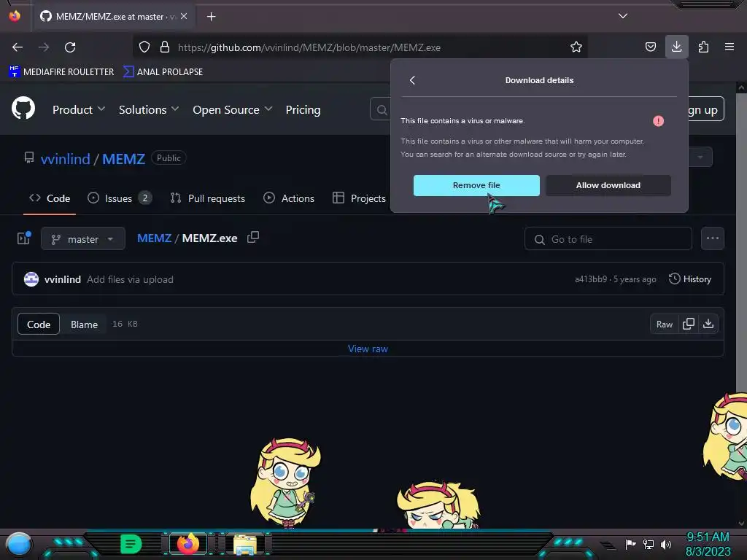The image size is (747, 560).
Task: Switch to the Blame view toggle
Action: pyautogui.click(x=85, y=324)
